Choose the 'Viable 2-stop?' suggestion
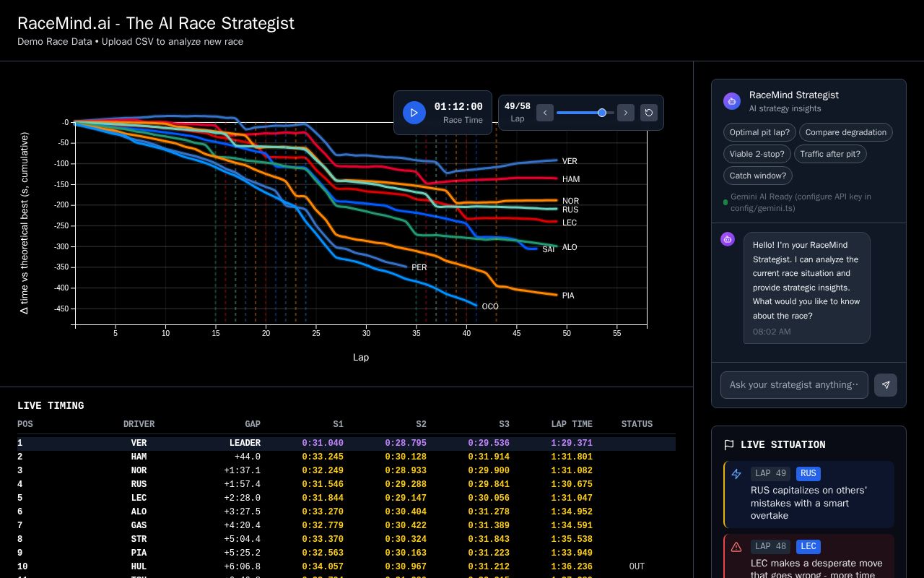The height and width of the screenshot is (578, 924). click(757, 154)
